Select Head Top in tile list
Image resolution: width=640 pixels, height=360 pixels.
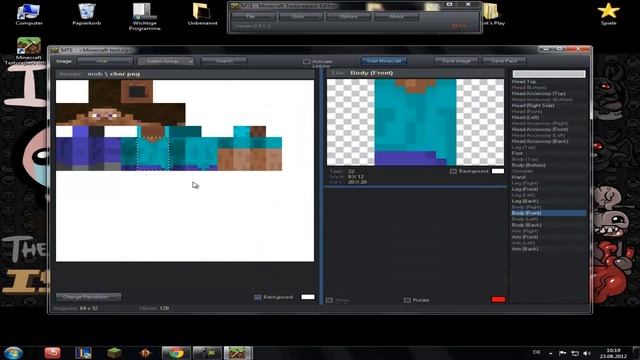524,82
